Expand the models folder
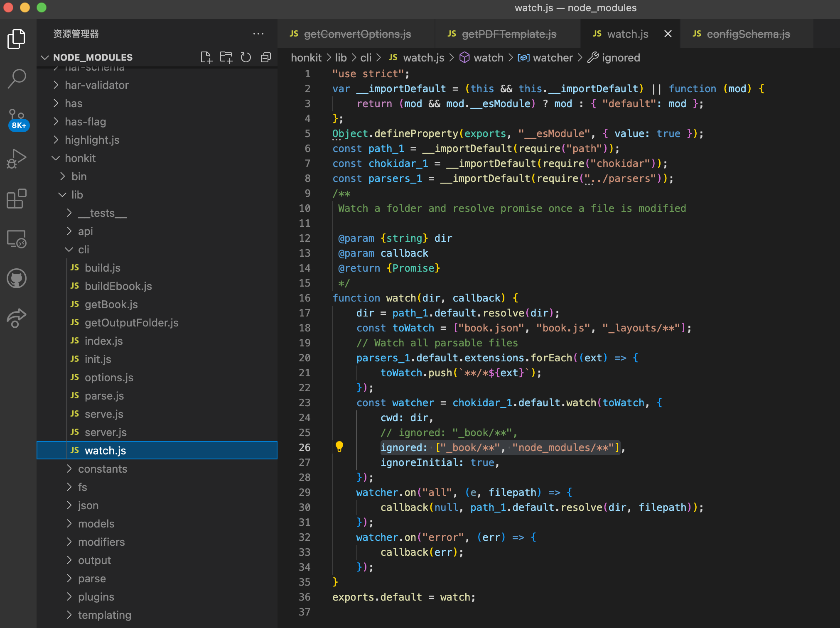 coord(157,524)
